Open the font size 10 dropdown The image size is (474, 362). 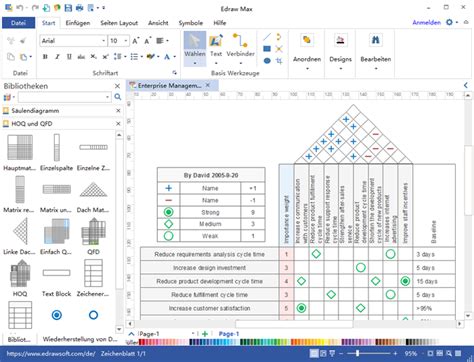point(126,41)
